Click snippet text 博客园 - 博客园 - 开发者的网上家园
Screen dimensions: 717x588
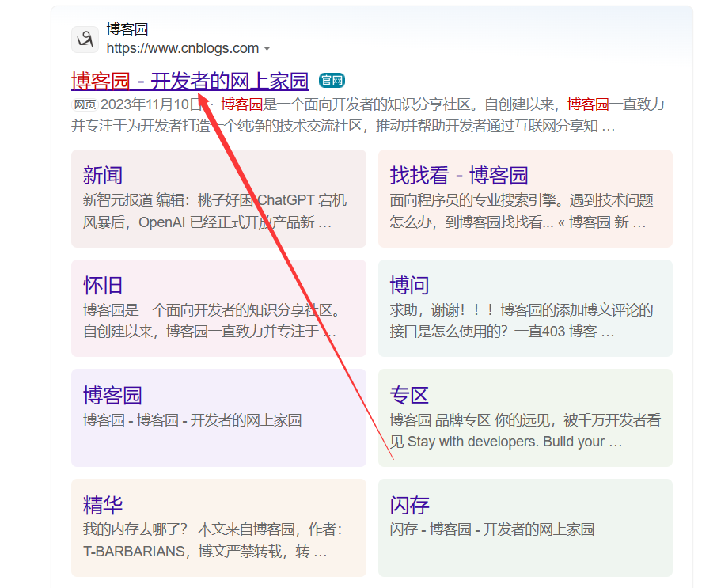192,420
